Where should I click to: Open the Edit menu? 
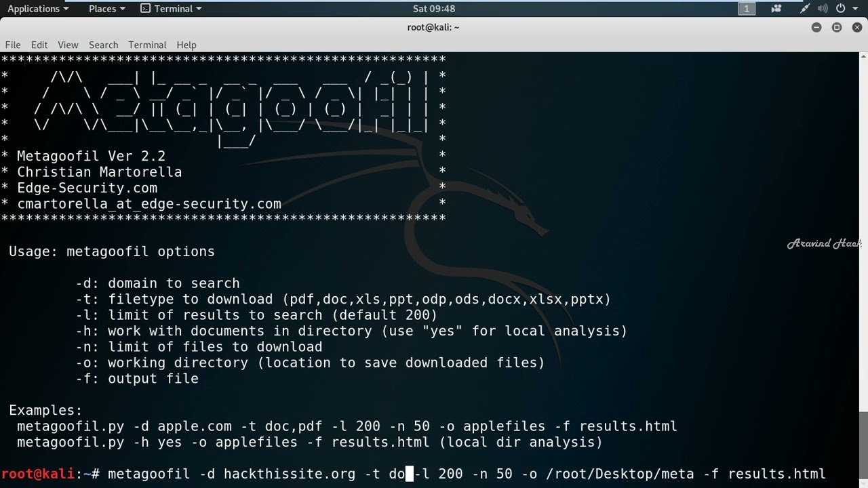[39, 45]
